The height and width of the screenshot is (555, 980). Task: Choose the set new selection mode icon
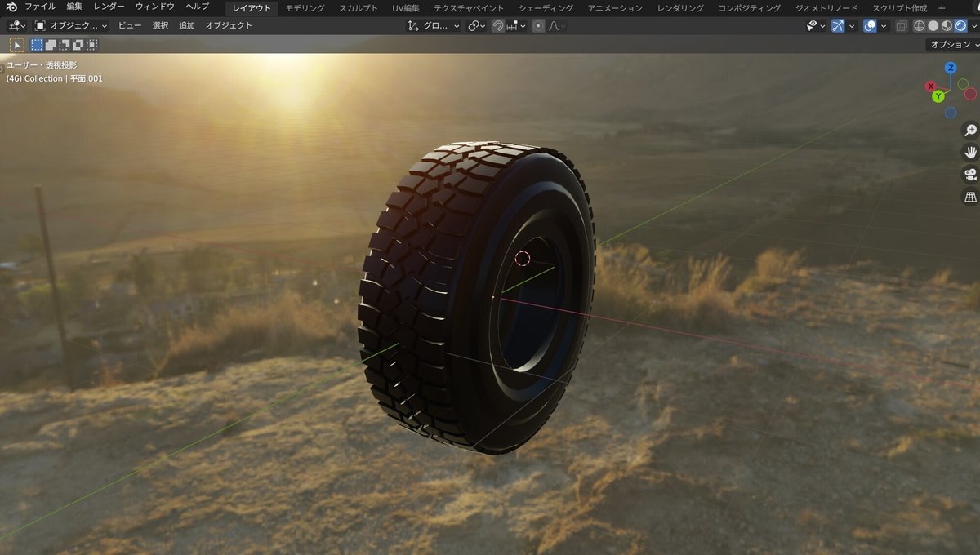tap(37, 45)
